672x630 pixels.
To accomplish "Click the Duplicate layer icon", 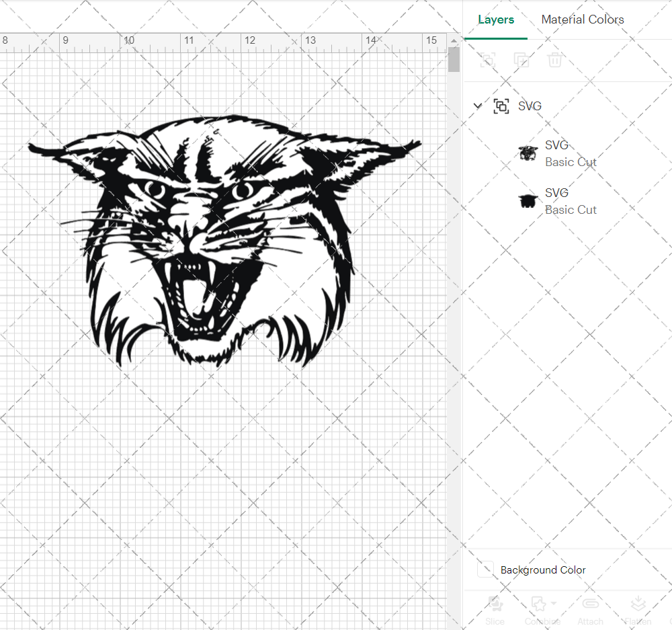I will [x=521, y=60].
